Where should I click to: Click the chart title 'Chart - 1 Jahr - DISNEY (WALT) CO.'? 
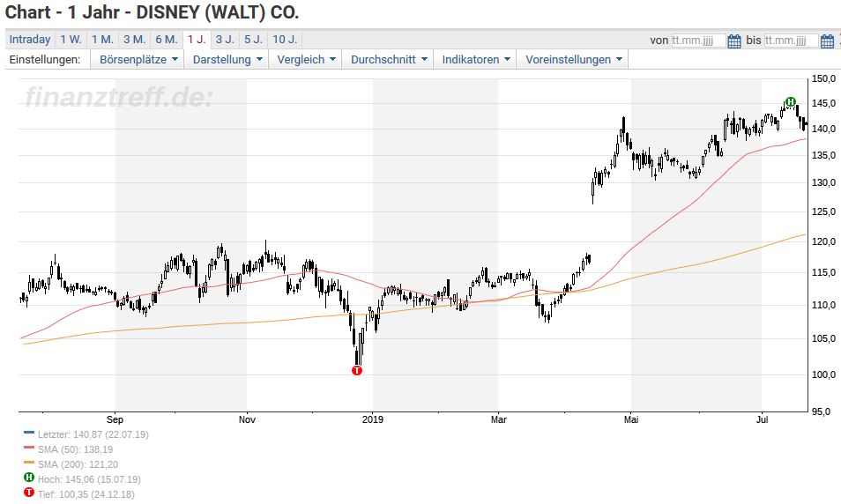click(152, 12)
